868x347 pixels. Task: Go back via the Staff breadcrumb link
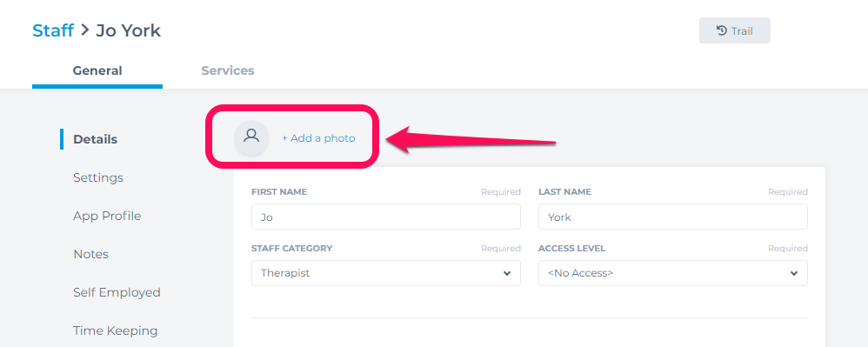53,30
